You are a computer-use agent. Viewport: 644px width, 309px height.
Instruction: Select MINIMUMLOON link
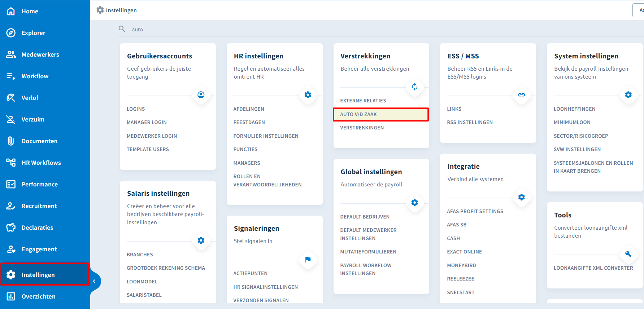point(572,122)
